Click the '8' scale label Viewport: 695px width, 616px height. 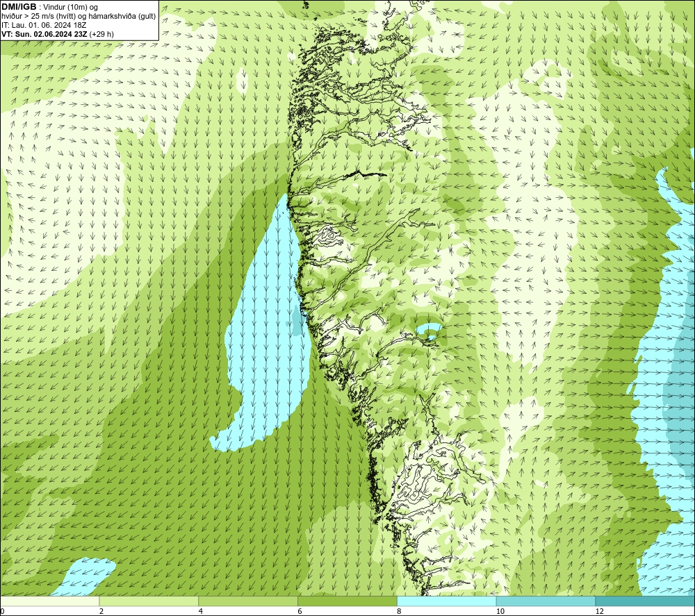tap(400, 612)
